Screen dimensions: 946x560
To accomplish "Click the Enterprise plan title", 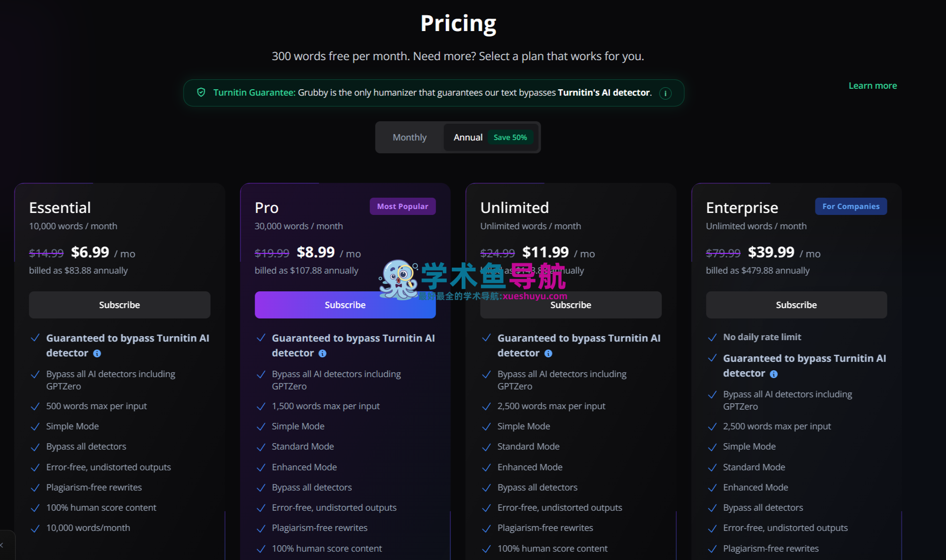I will point(742,208).
